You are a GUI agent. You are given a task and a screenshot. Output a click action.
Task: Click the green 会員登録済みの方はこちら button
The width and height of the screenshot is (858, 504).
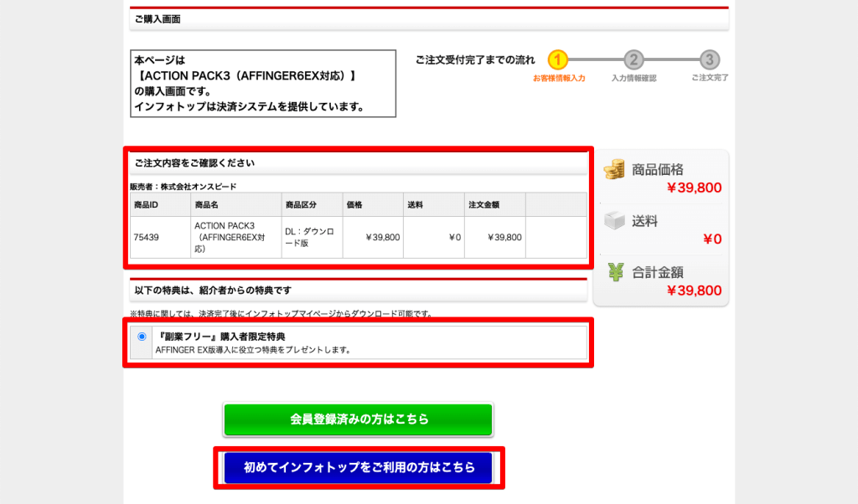pos(358,419)
